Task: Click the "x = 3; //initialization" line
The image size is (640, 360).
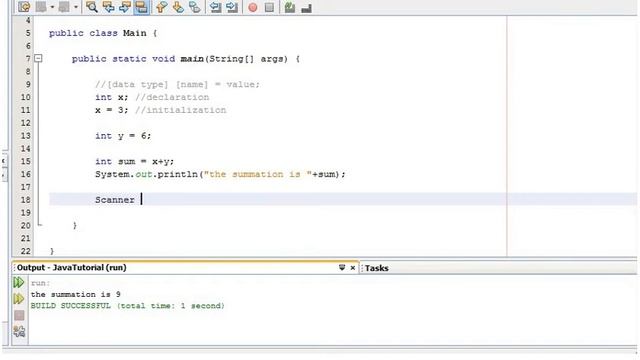Action: pyautogui.click(x=160, y=110)
